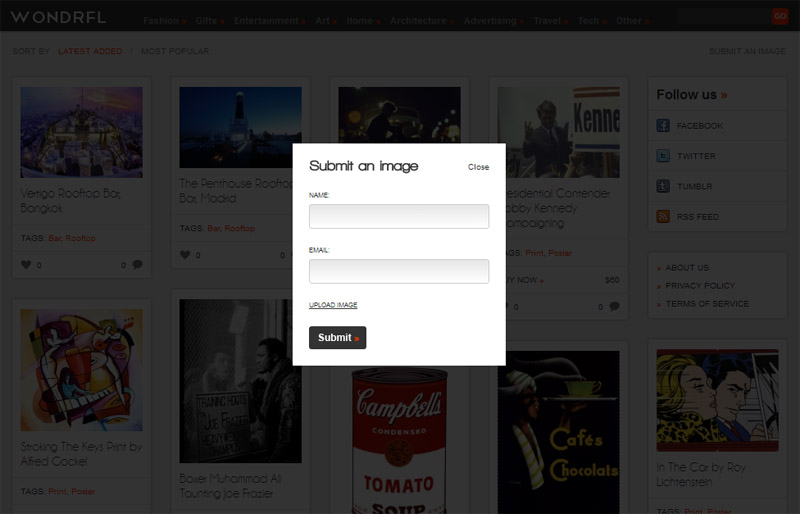Click the Submit button in dialog
The height and width of the screenshot is (514, 800).
[x=337, y=337]
